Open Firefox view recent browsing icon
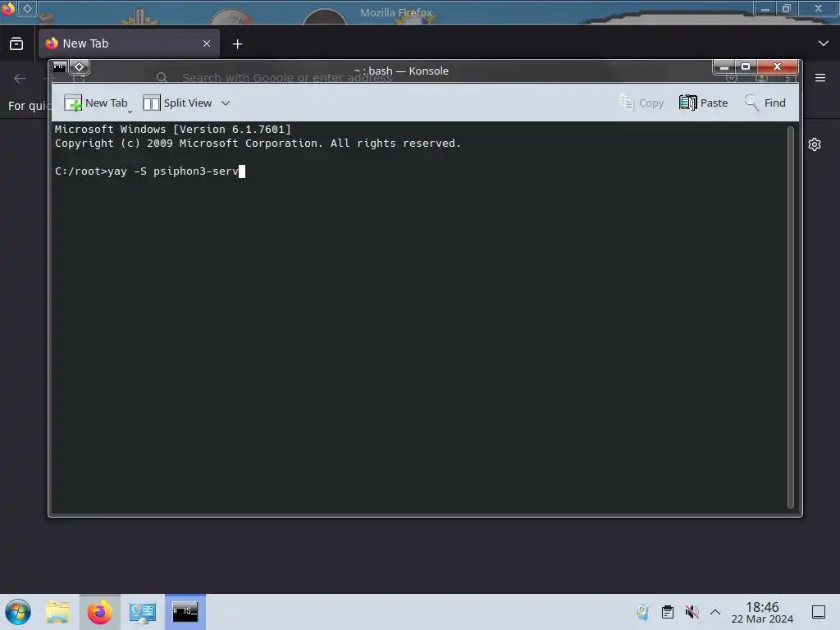The width and height of the screenshot is (840, 630). (16, 44)
